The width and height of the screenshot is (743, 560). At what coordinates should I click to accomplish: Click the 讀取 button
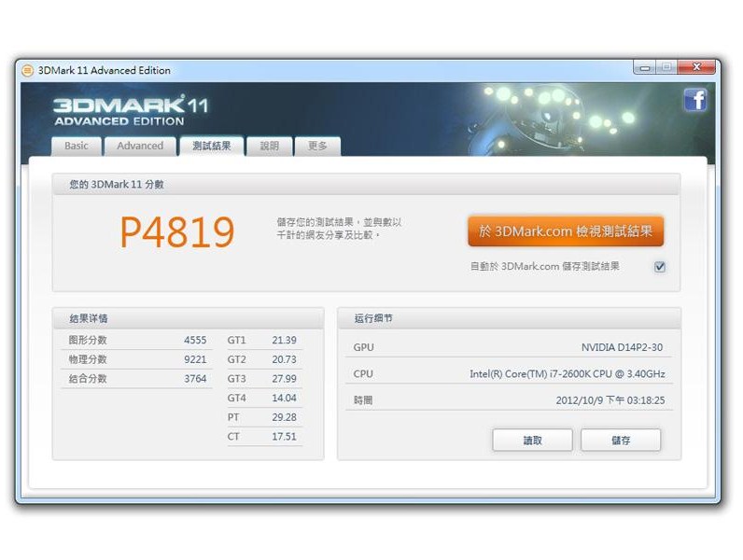point(532,441)
